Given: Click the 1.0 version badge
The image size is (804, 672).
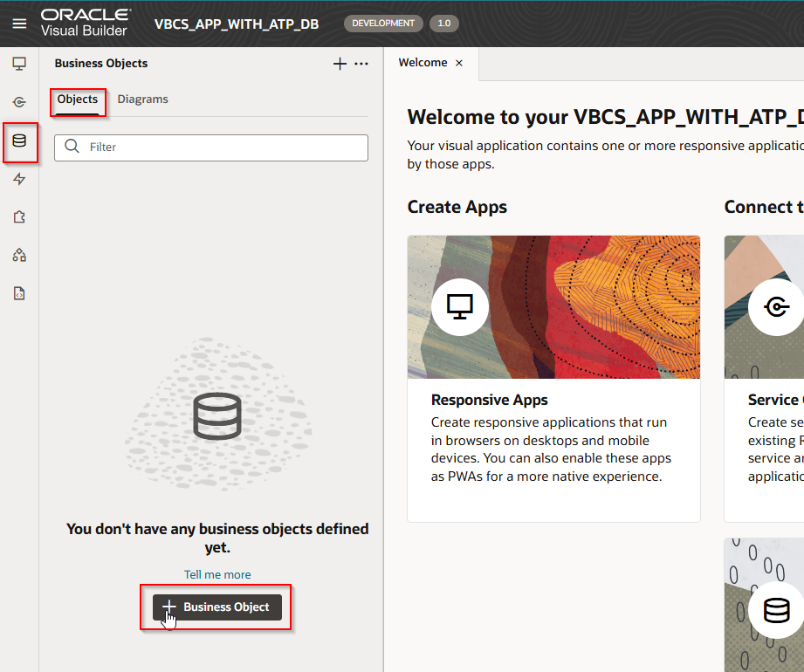Looking at the screenshot, I should (443, 24).
